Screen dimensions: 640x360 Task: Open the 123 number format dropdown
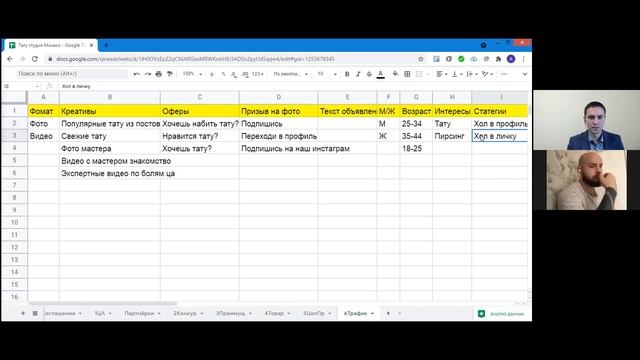tap(257, 74)
